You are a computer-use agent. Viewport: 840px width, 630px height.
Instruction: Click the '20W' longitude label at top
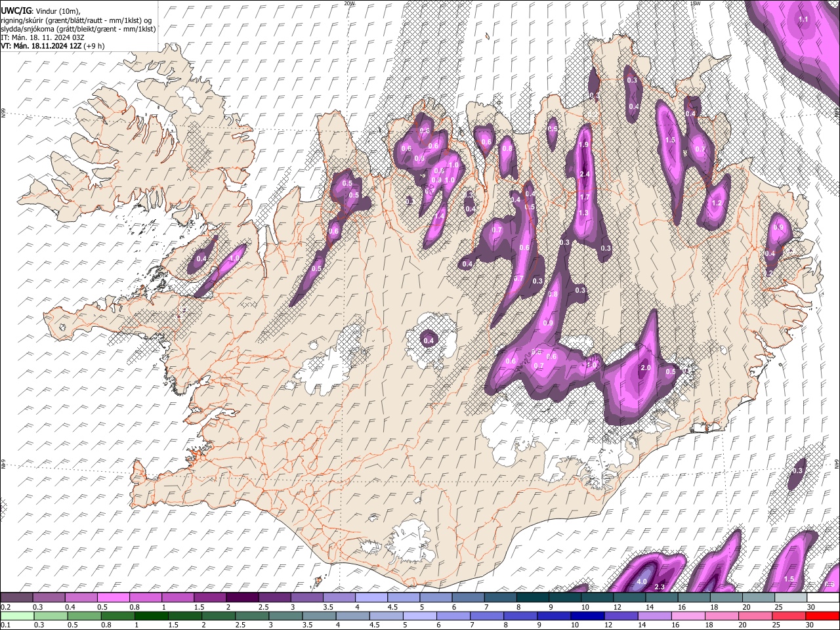click(x=350, y=3)
